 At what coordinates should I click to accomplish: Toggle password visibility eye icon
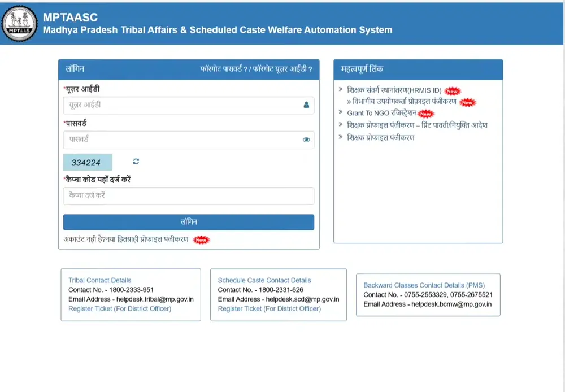(x=306, y=140)
